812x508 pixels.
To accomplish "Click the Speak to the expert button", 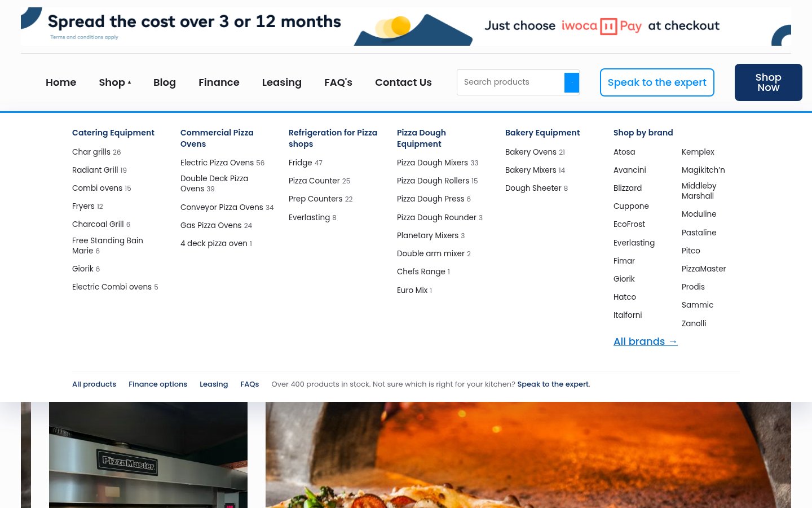I will point(657,82).
